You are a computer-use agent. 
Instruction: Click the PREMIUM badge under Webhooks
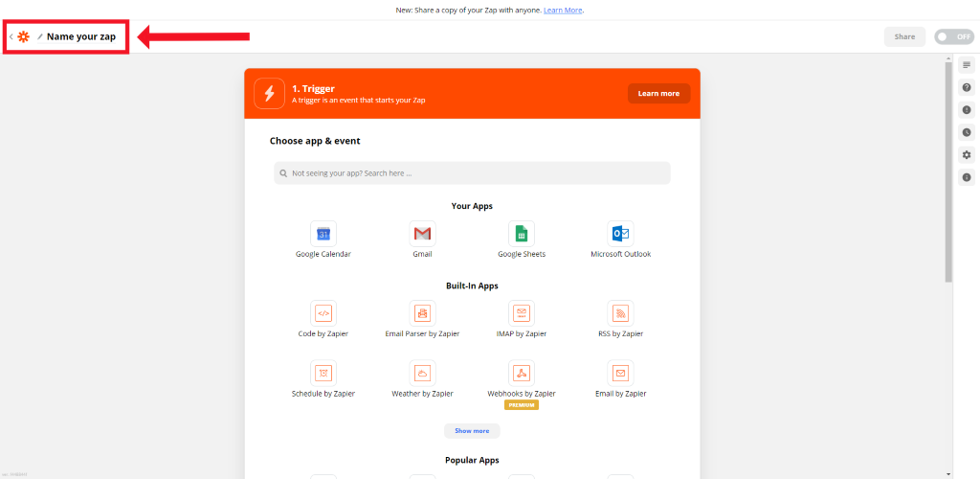coord(522,405)
